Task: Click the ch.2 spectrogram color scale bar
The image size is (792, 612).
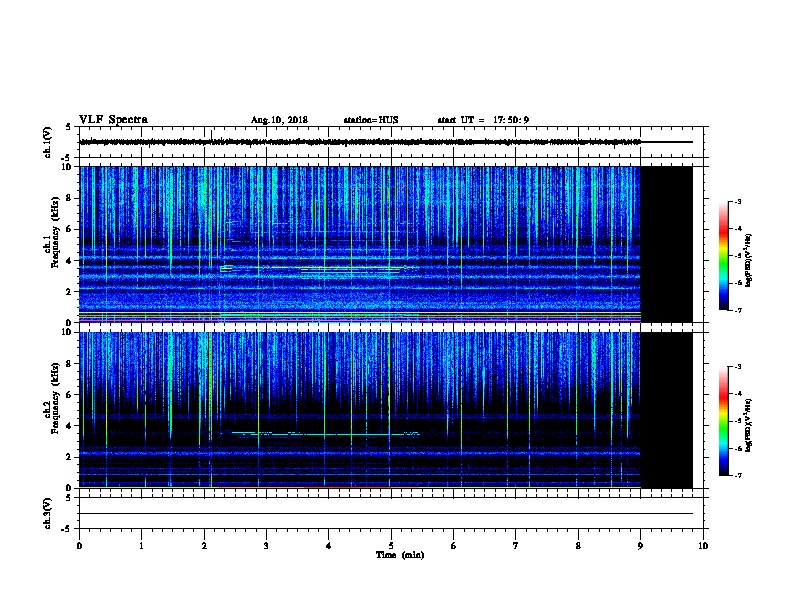Action: (x=724, y=421)
